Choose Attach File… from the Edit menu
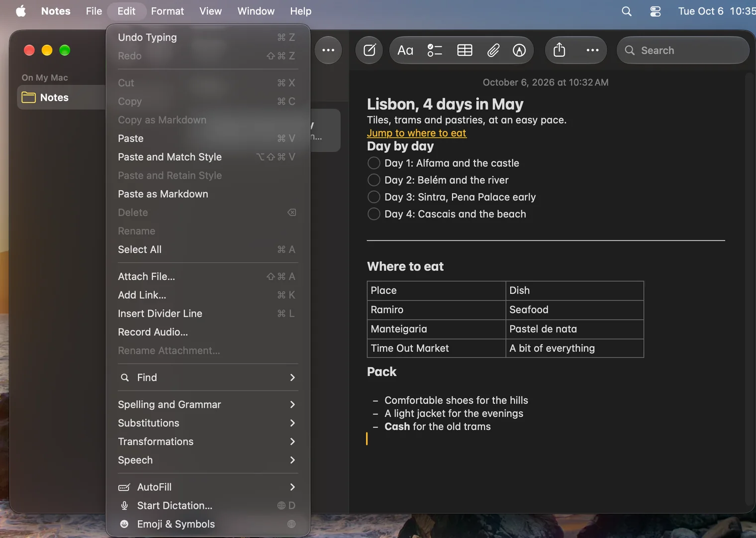Viewport: 756px width, 538px height. point(208,276)
